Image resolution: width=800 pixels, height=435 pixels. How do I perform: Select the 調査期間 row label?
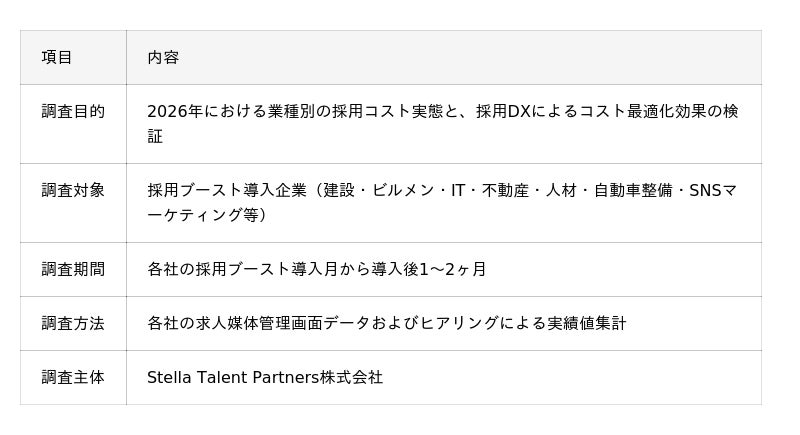pyautogui.click(x=73, y=269)
